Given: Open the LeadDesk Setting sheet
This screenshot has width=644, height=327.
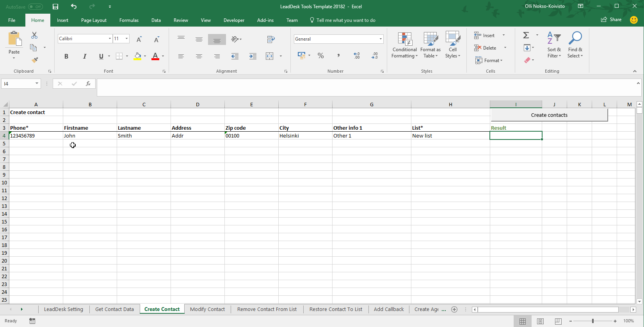Looking at the screenshot, I should point(64,309).
